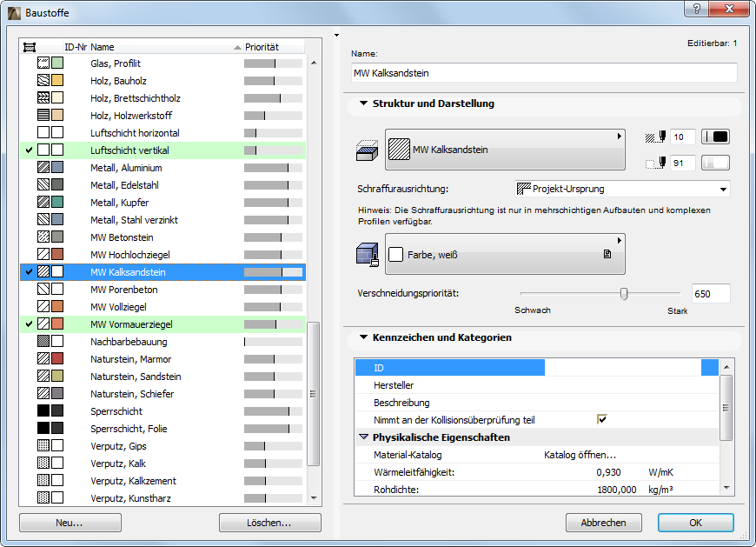Select the Beschreibung property row
The height and width of the screenshot is (547, 756).
point(537,403)
